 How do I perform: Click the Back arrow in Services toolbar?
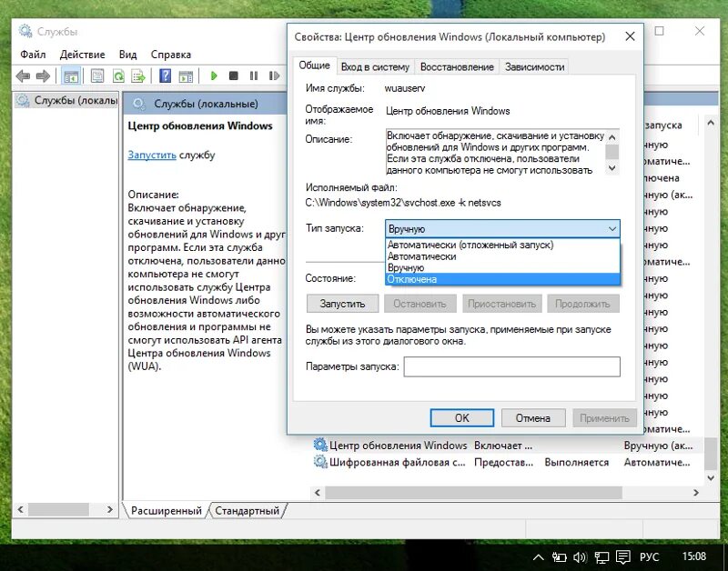tap(23, 75)
